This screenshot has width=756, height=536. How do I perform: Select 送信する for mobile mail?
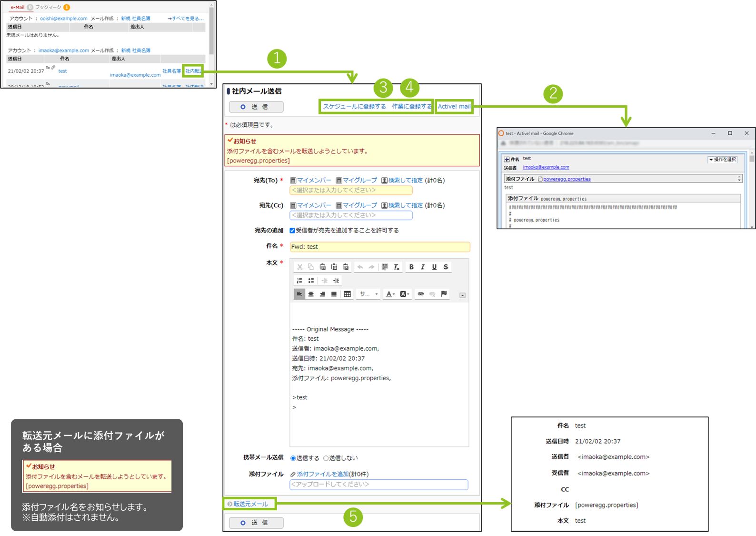click(293, 458)
